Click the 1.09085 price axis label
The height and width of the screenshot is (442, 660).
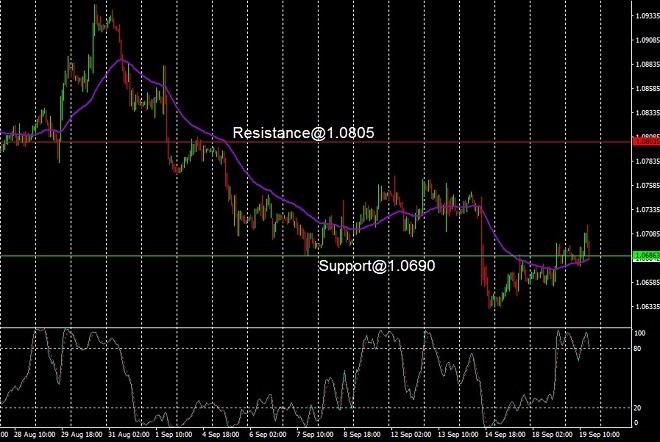[x=647, y=40]
